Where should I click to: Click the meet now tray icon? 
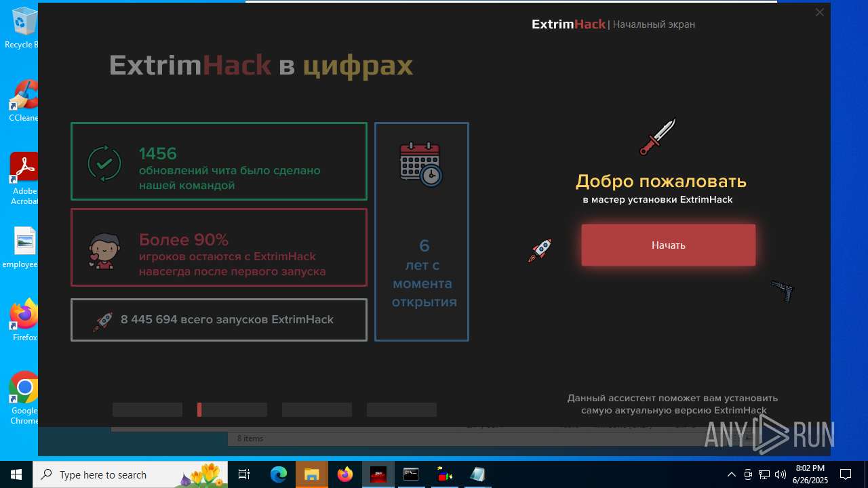click(748, 474)
